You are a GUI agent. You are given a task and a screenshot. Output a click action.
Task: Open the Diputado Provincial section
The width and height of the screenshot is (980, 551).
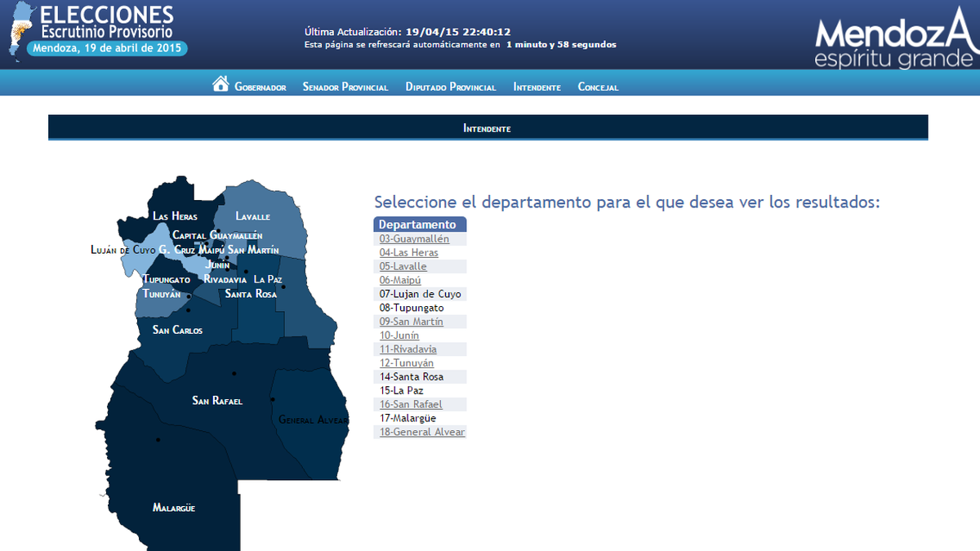point(451,86)
